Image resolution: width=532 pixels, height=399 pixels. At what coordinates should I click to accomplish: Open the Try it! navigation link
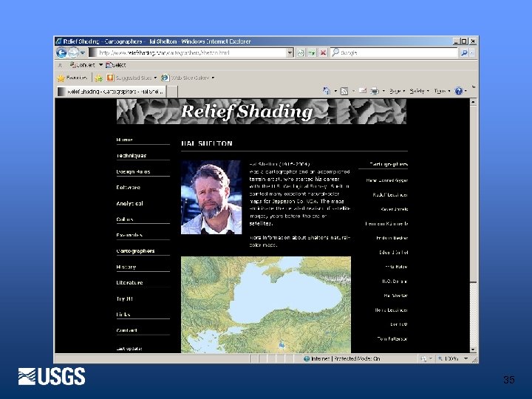(x=124, y=299)
